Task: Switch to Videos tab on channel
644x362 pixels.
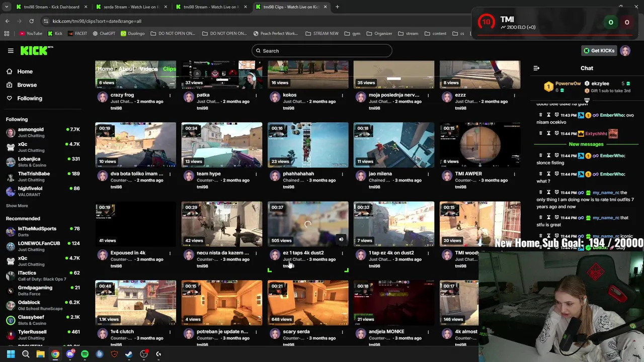Action: (148, 69)
